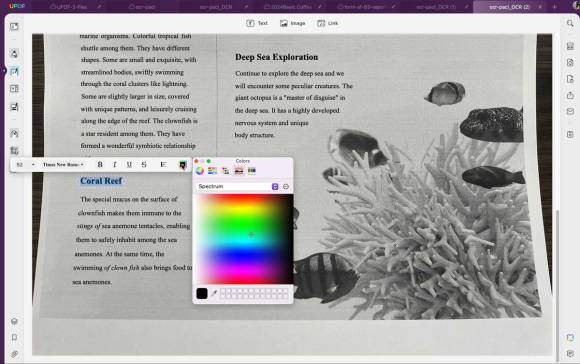
Task: Open the layers icon in lower-left sidebar
Action: (14, 321)
